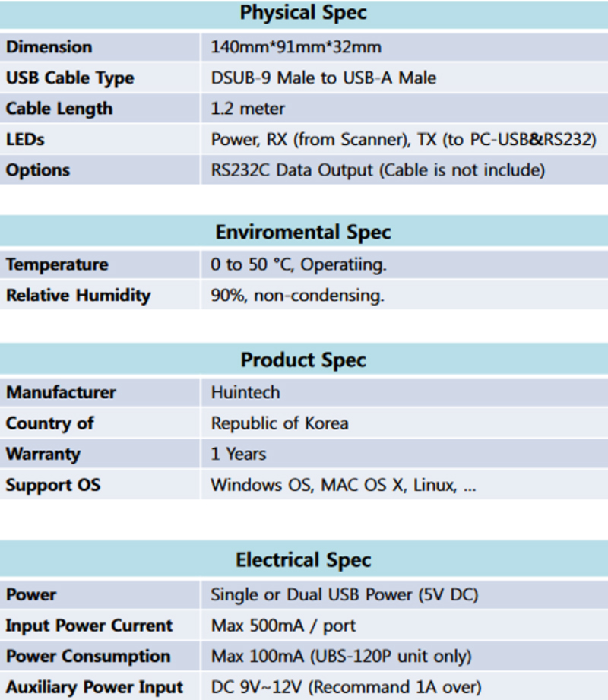
Task: Click the Huintech manufacturer value
Action: pyautogui.click(x=245, y=393)
